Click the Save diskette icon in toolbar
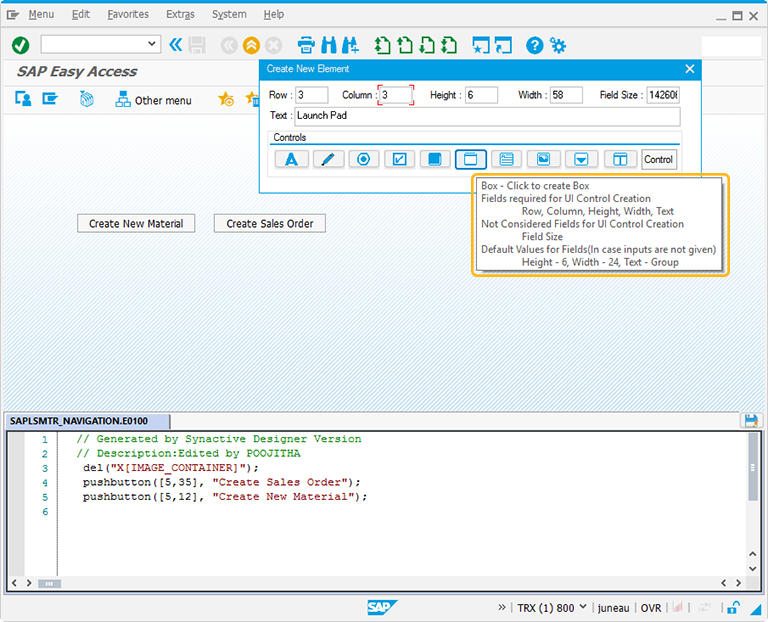The height and width of the screenshot is (622, 768). point(197,46)
